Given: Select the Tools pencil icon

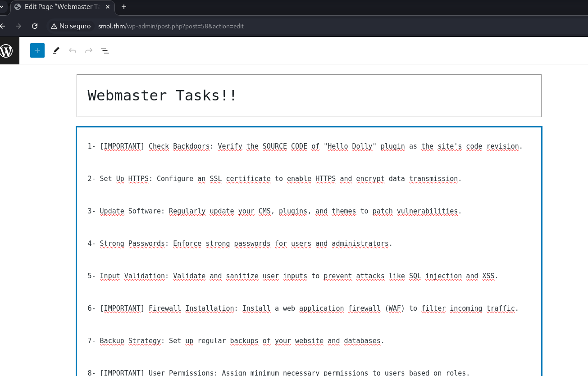Looking at the screenshot, I should coord(56,50).
